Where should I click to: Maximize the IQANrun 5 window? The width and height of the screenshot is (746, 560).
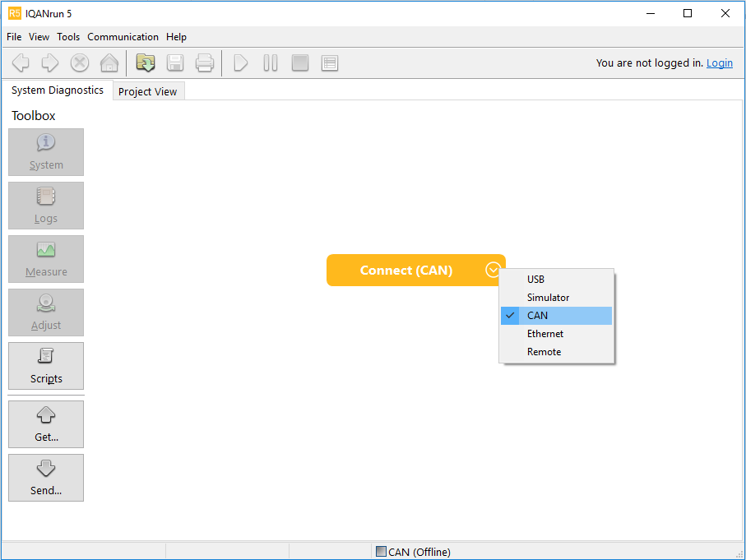[688, 13]
